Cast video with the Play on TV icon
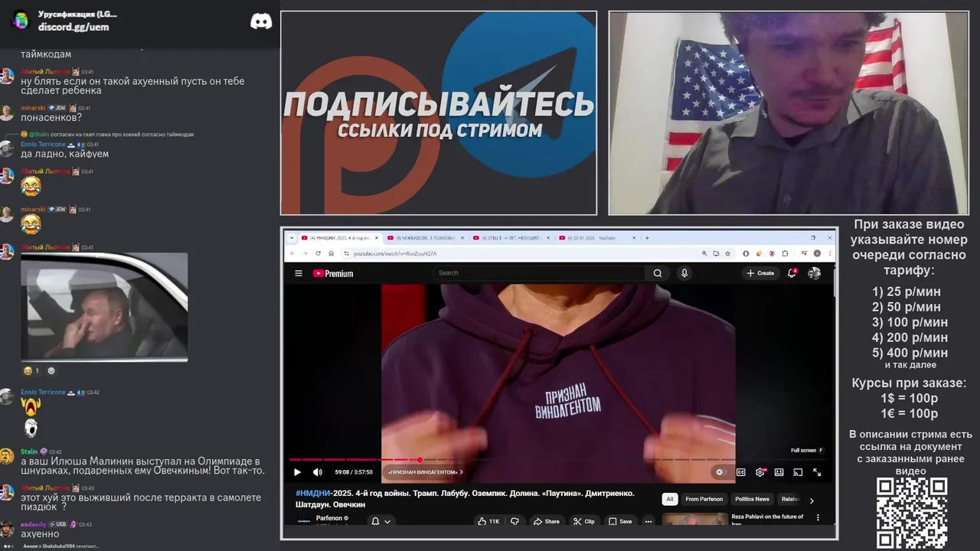980x551 pixels. [798, 472]
